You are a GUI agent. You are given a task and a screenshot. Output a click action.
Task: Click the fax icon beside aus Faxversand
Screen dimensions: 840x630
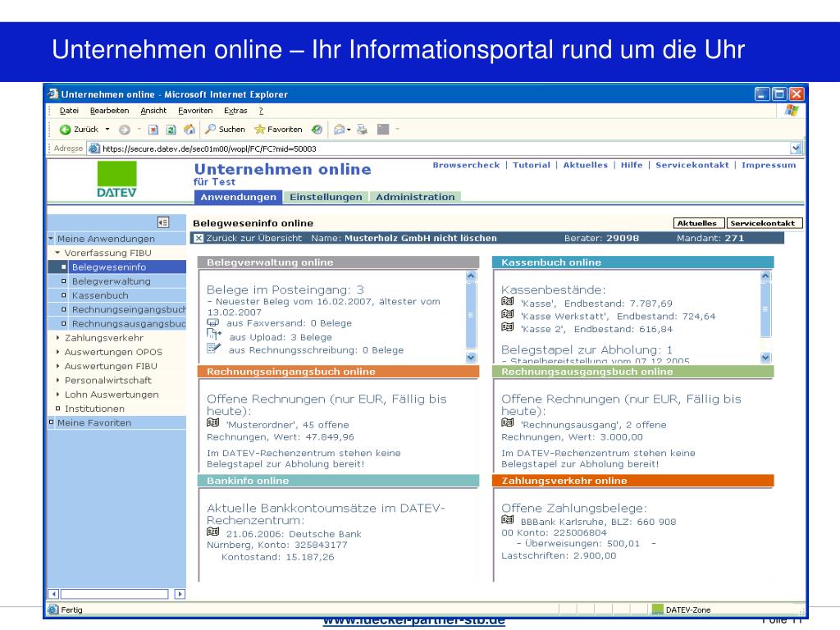coord(212,322)
